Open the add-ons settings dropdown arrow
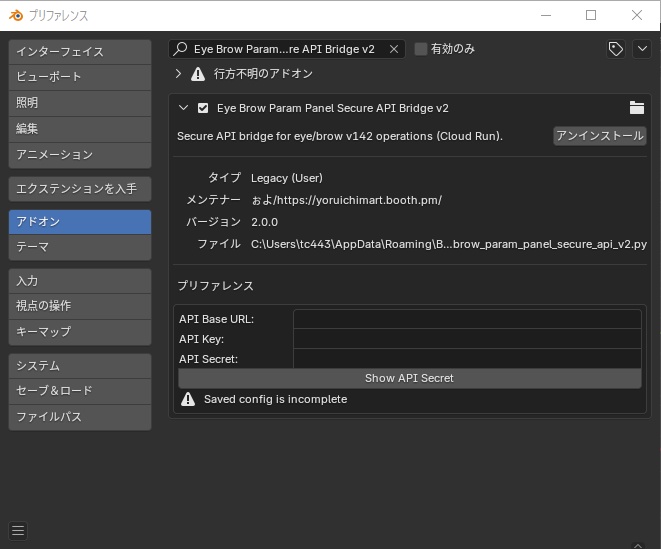The width and height of the screenshot is (661, 549). (x=642, y=49)
